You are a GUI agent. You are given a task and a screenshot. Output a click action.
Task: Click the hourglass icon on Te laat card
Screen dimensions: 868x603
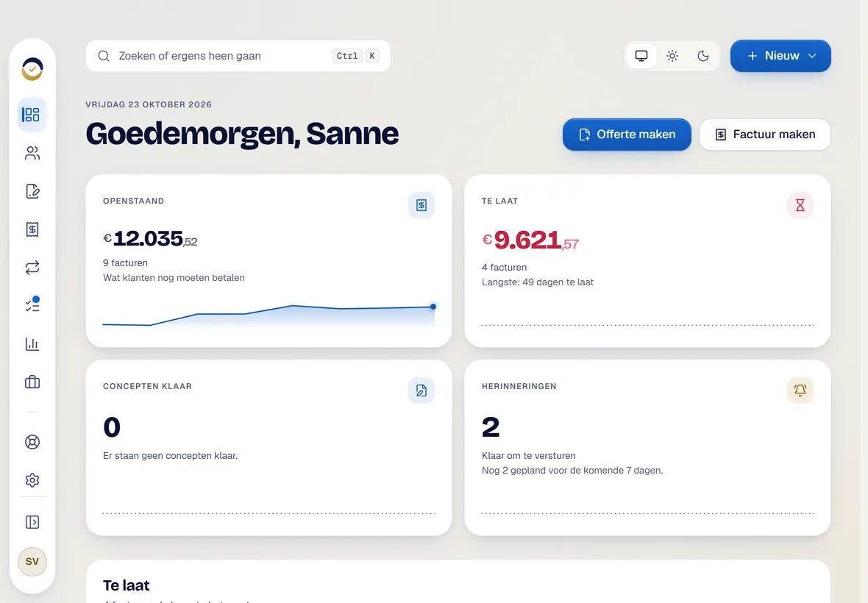(800, 205)
